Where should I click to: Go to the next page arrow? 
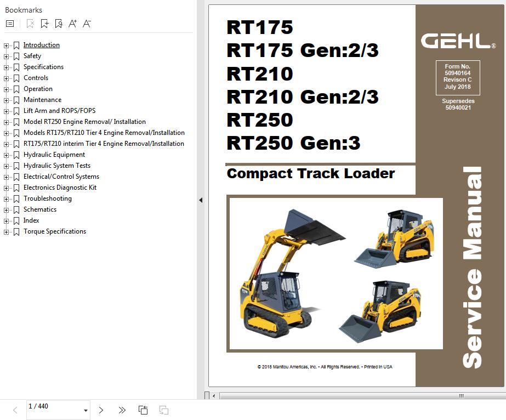(101, 410)
